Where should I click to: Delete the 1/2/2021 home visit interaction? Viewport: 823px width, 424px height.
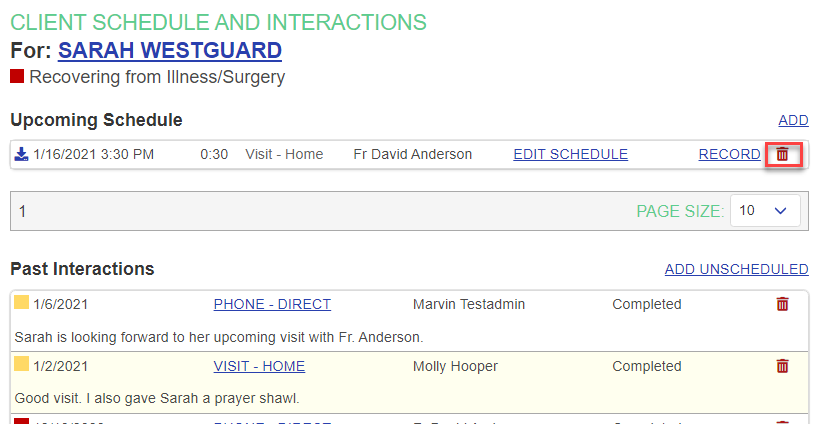coord(783,366)
